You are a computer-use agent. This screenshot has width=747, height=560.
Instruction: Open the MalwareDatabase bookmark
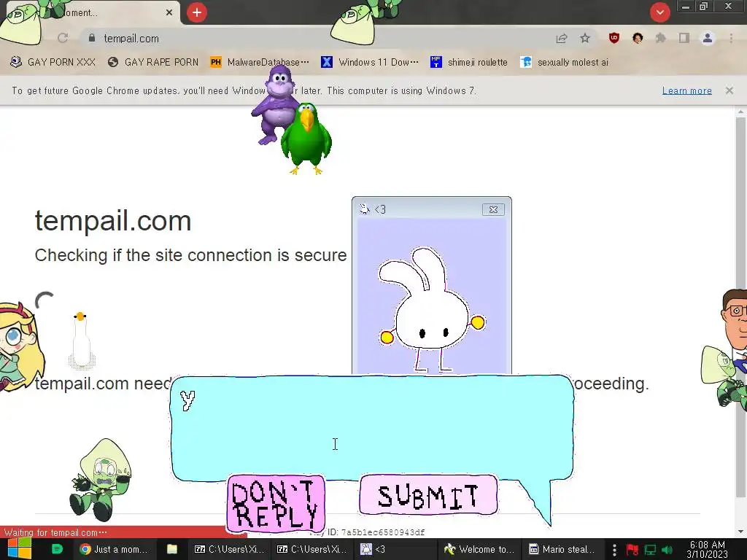click(260, 63)
